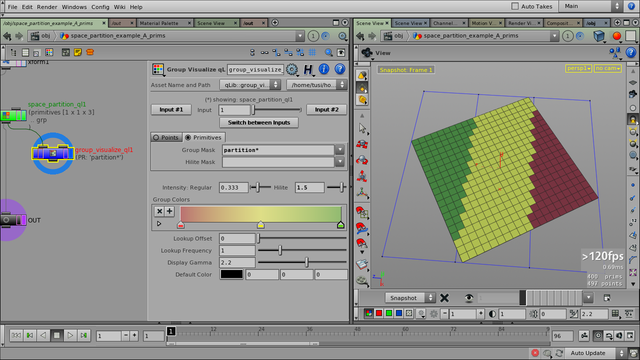Open the Snapshot dropdown
Viewport: 640px width, 360px height.
coord(410,298)
